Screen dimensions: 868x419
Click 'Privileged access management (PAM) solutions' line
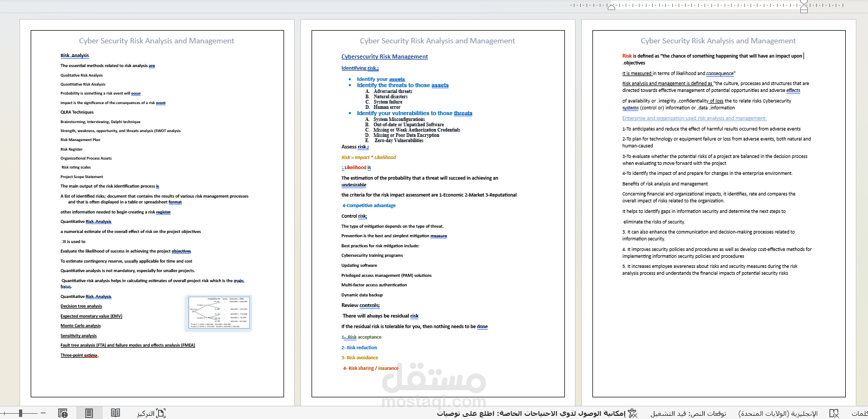coord(386,275)
